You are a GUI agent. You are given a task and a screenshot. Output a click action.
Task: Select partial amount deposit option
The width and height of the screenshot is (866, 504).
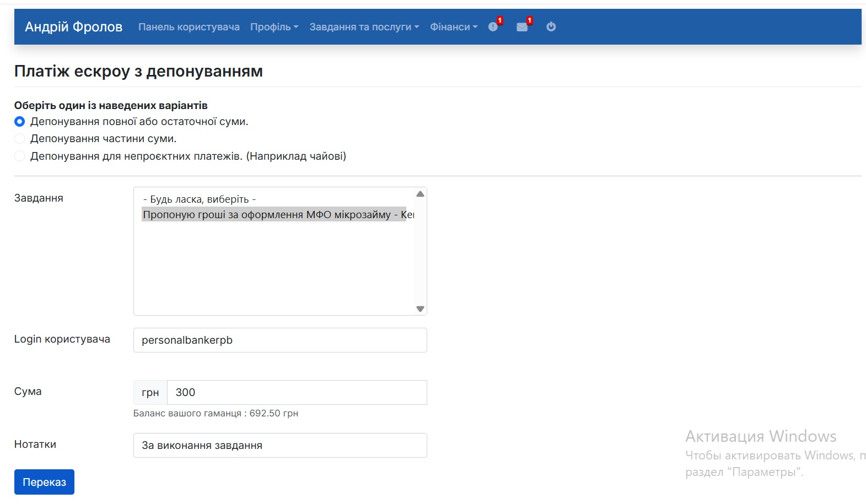pyautogui.click(x=20, y=139)
